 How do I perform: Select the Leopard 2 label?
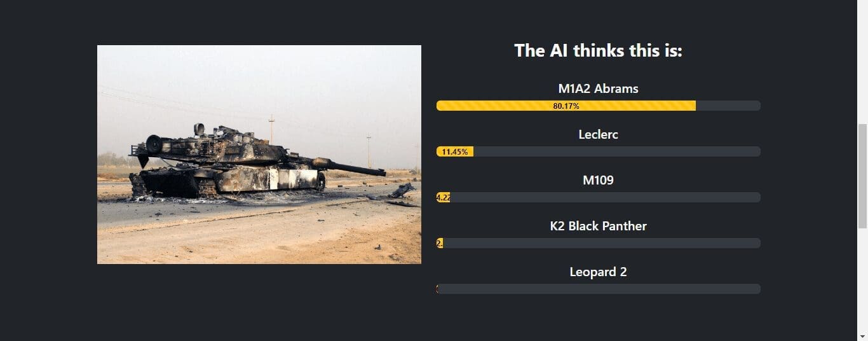[x=598, y=272]
